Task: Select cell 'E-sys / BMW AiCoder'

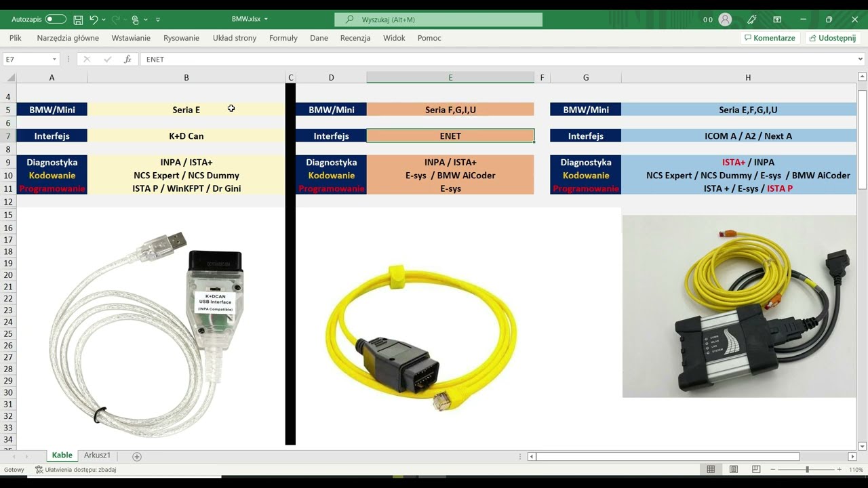Action: pyautogui.click(x=450, y=176)
